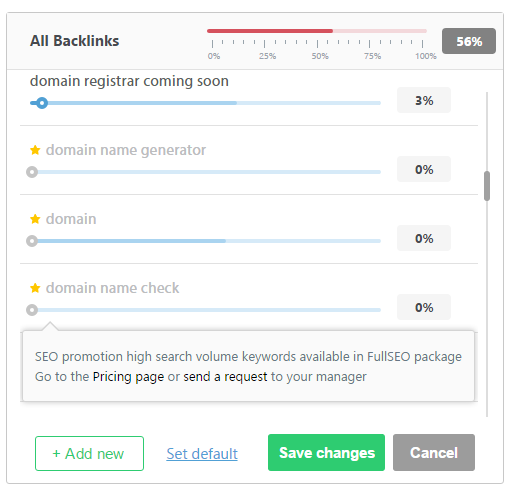Click the domain keyword slider handle

coord(32,241)
